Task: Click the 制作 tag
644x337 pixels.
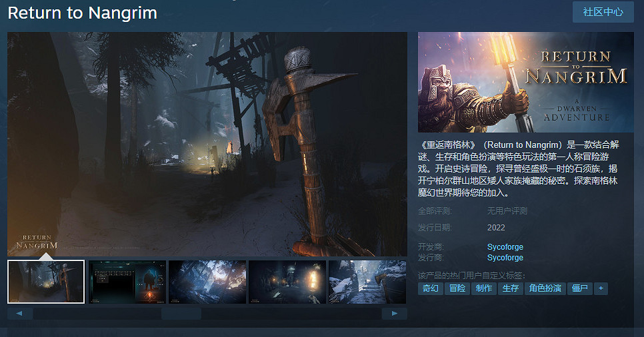Action: (x=484, y=288)
